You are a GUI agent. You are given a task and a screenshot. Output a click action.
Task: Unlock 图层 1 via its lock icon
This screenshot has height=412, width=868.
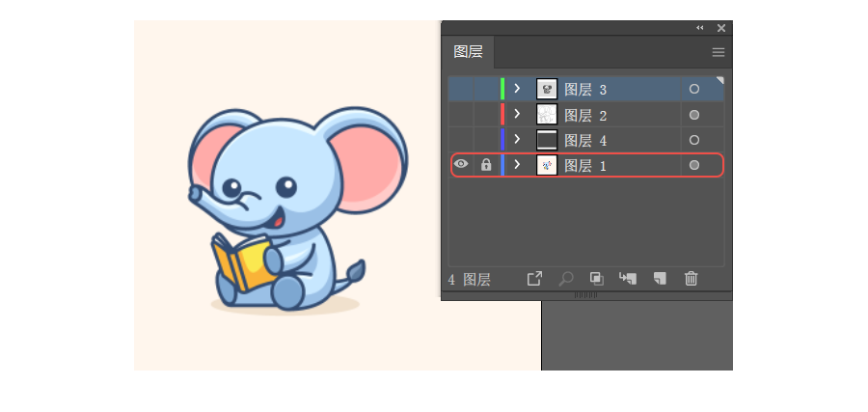pyautogui.click(x=486, y=164)
